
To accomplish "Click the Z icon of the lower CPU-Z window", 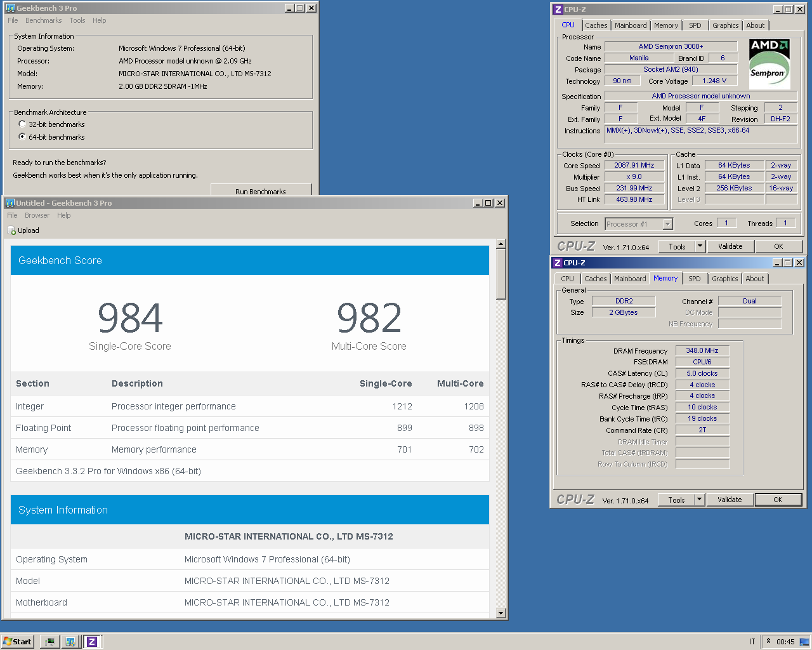I will click(x=557, y=263).
